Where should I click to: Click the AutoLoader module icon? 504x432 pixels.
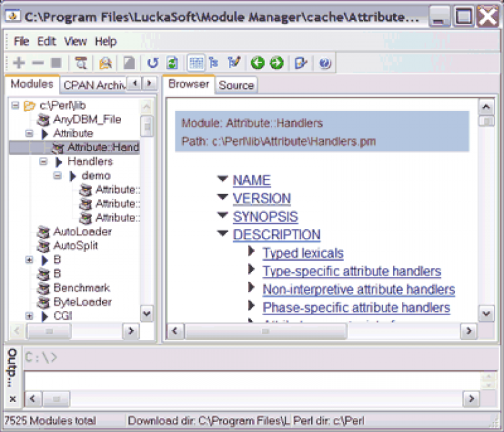[44, 232]
